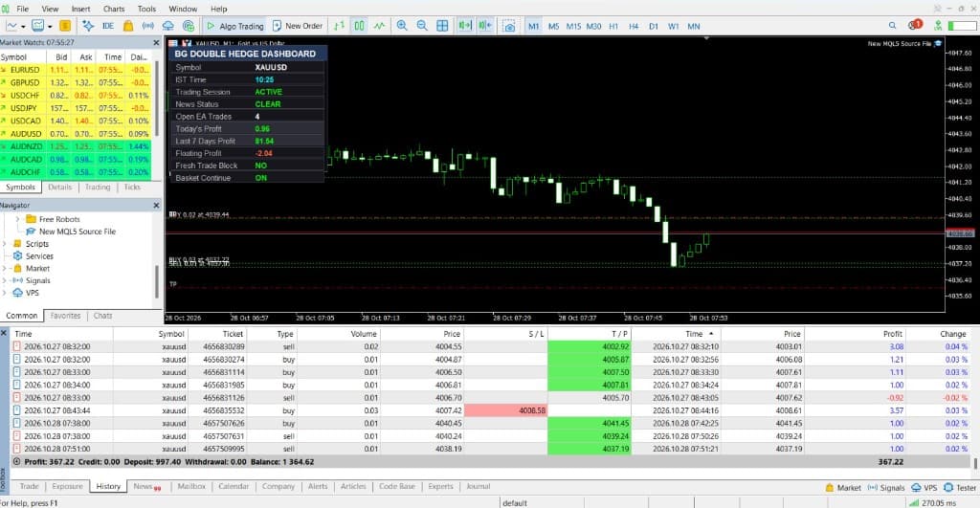Open Signals link in bottom right bar
This screenshot has height=508, width=980.
click(x=886, y=487)
